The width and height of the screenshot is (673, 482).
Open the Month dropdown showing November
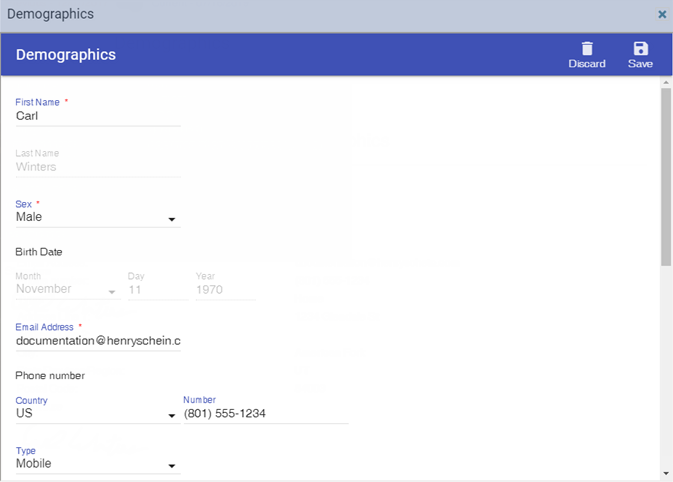67,289
